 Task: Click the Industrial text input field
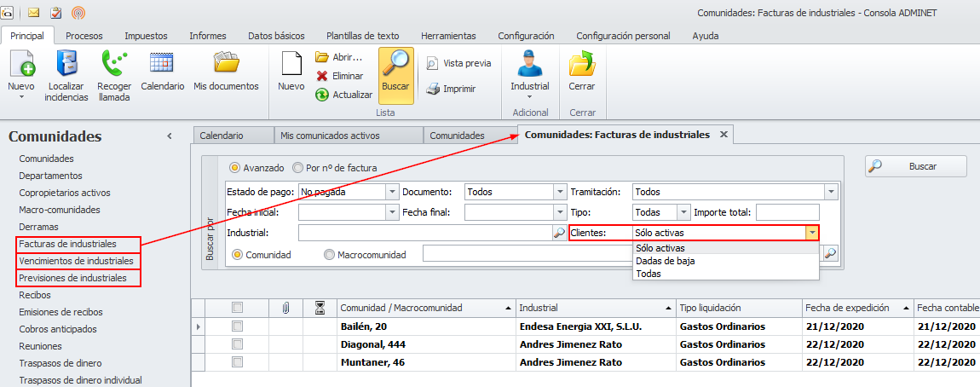pos(425,233)
